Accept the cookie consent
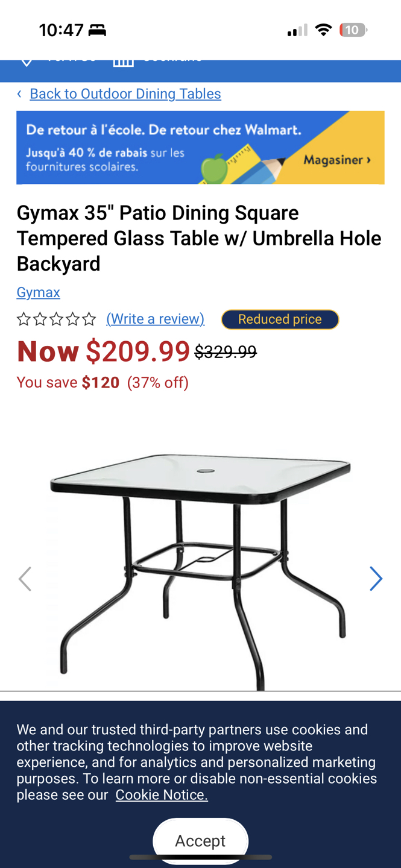 tap(200, 840)
